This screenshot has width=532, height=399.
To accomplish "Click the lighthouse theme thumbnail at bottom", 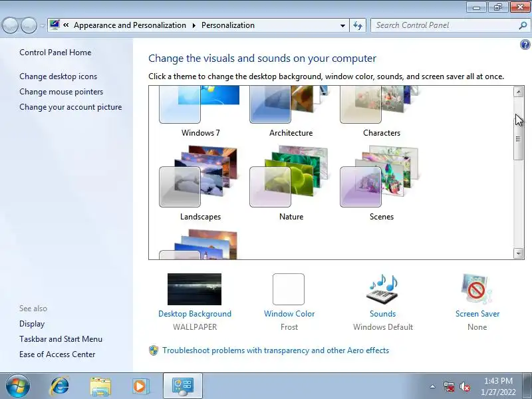I will 198,244.
